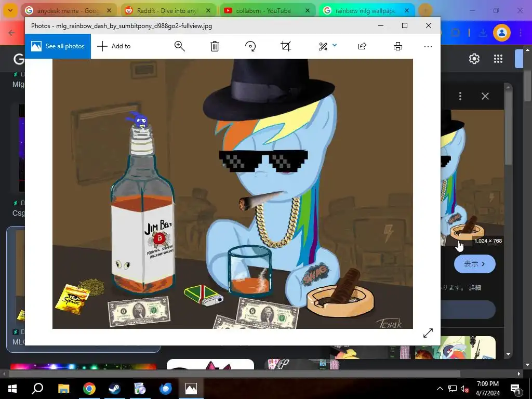The width and height of the screenshot is (532, 399).
Task: Zoom in with the magnifier icon
Action: click(179, 46)
